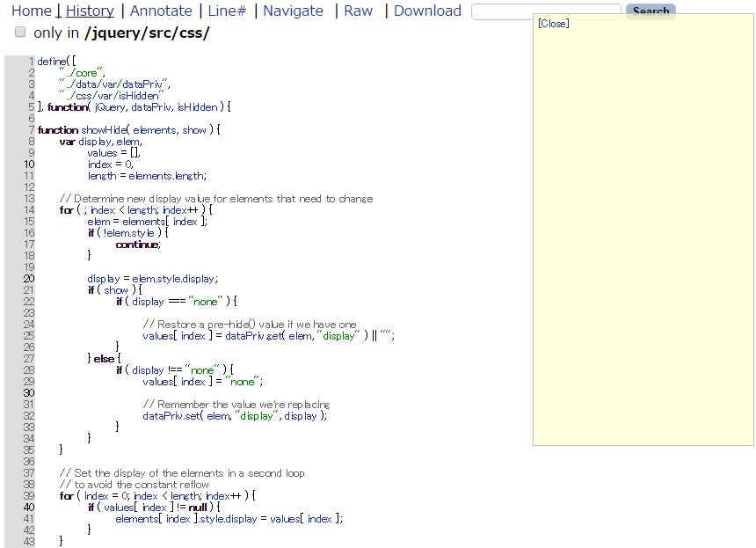This screenshot has height=548, width=756.
Task: Jump to line number 1
Action: pos(31,62)
